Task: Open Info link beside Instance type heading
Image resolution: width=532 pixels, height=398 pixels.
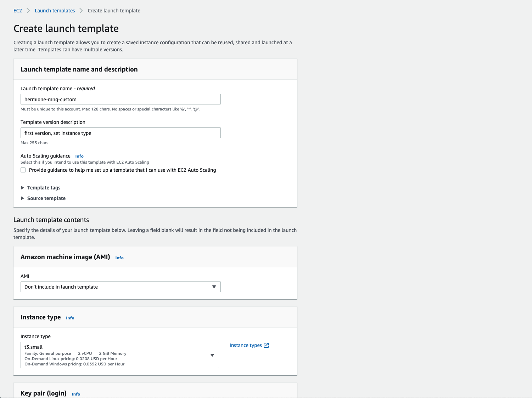Action: pos(70,318)
